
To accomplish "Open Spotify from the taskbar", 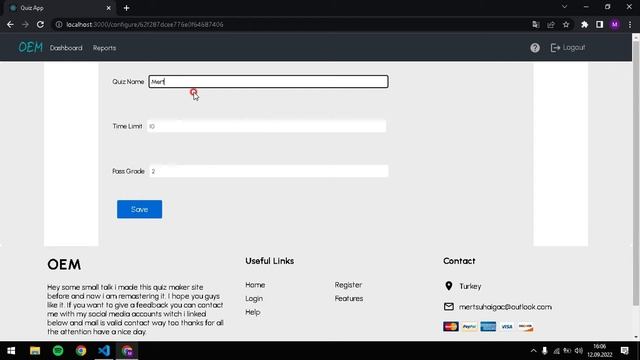I will (58, 351).
